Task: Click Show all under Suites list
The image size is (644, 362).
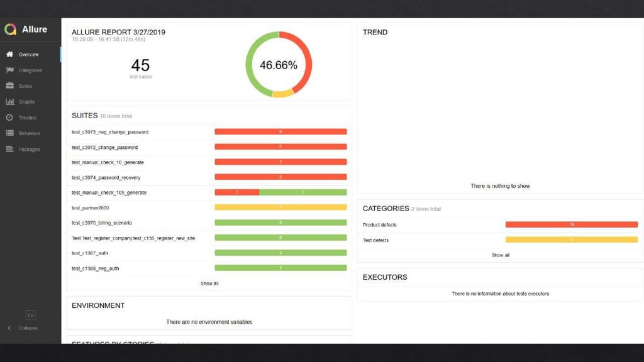Action: click(209, 283)
